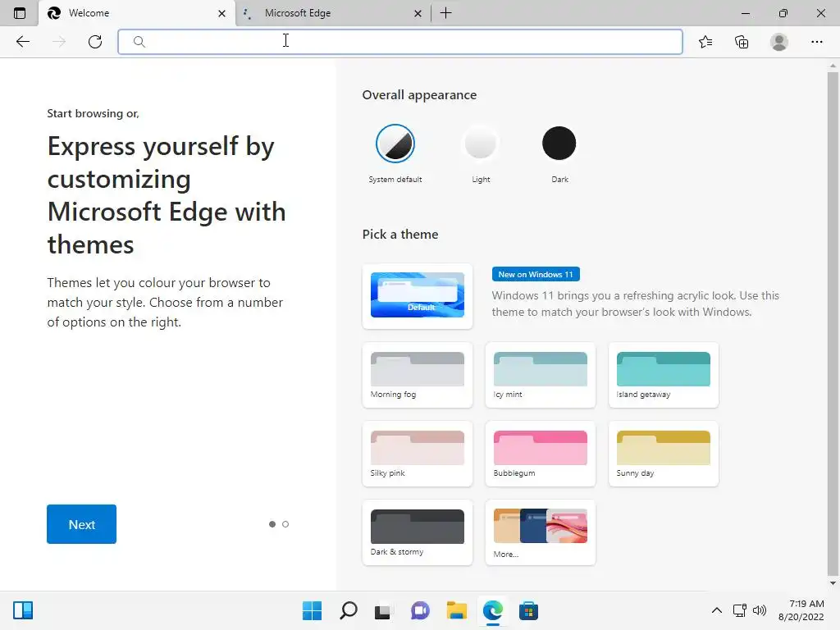Click the Next button
The width and height of the screenshot is (840, 630).
tap(81, 524)
